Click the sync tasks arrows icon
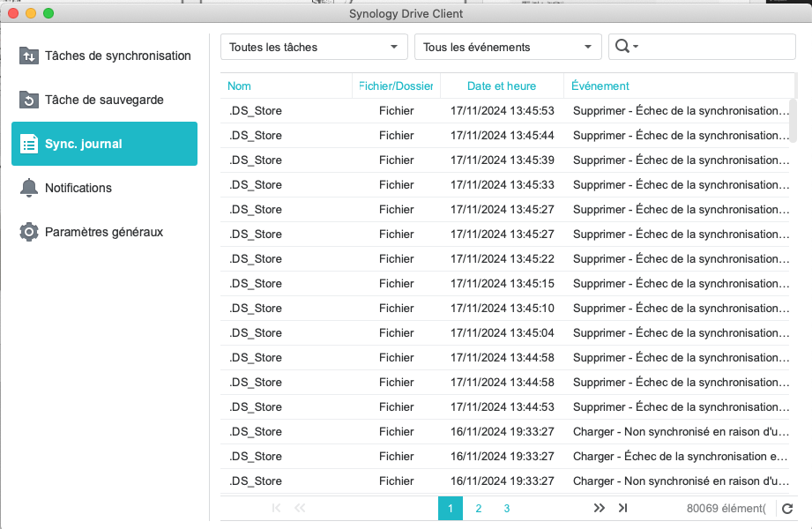This screenshot has height=529, width=812. coord(29,56)
